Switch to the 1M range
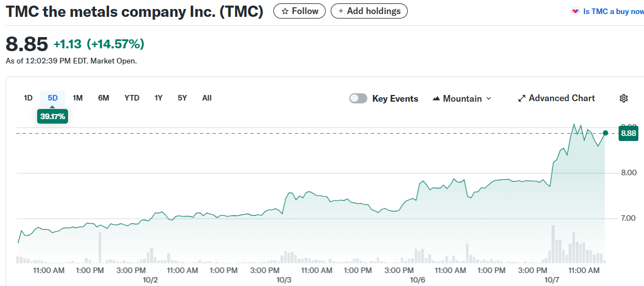 (x=78, y=98)
